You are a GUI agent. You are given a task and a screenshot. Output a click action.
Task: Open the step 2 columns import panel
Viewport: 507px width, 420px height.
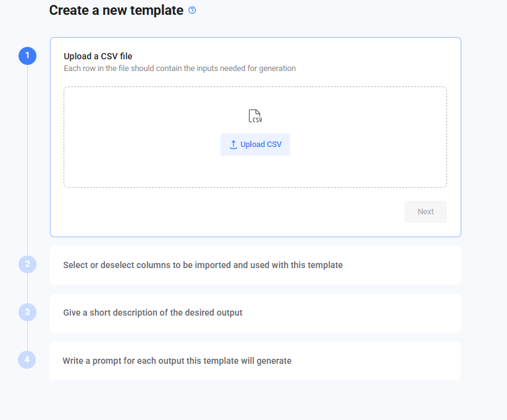255,265
